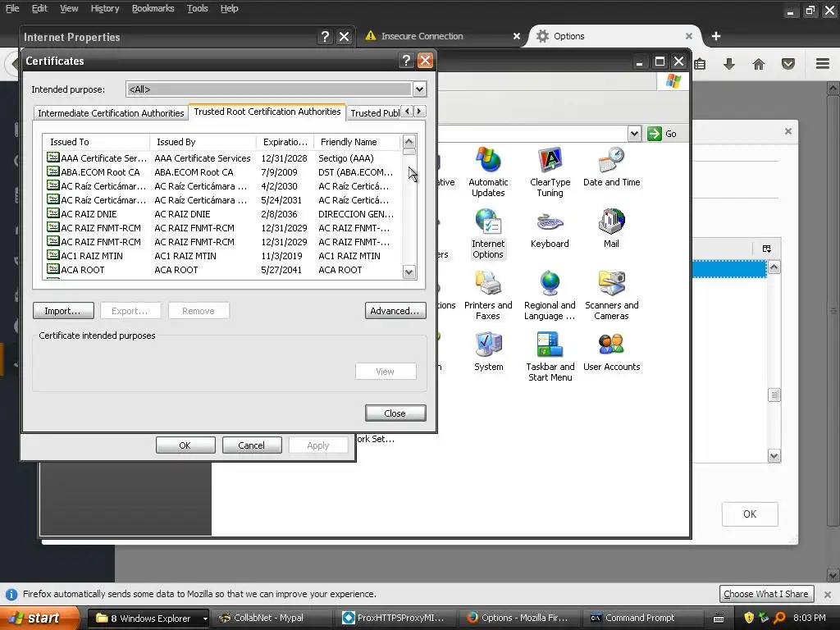The height and width of the screenshot is (630, 840).
Task: Switch to Intermediate Certification Authorities tab
Action: click(111, 113)
